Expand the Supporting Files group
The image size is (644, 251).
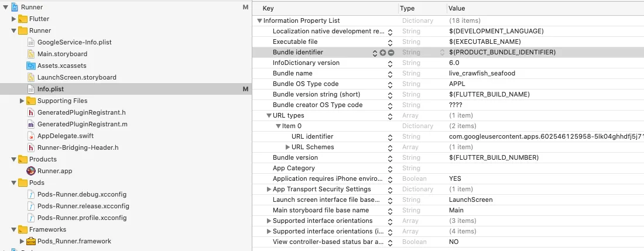pos(22,101)
